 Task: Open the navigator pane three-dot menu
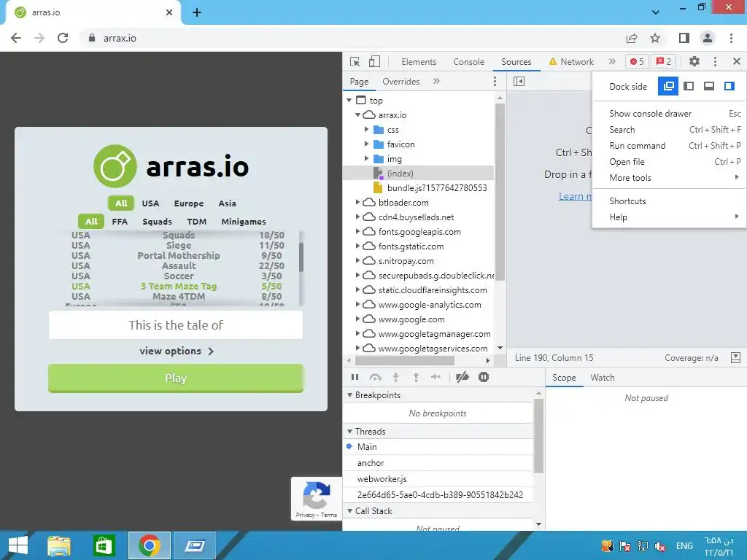click(x=495, y=82)
